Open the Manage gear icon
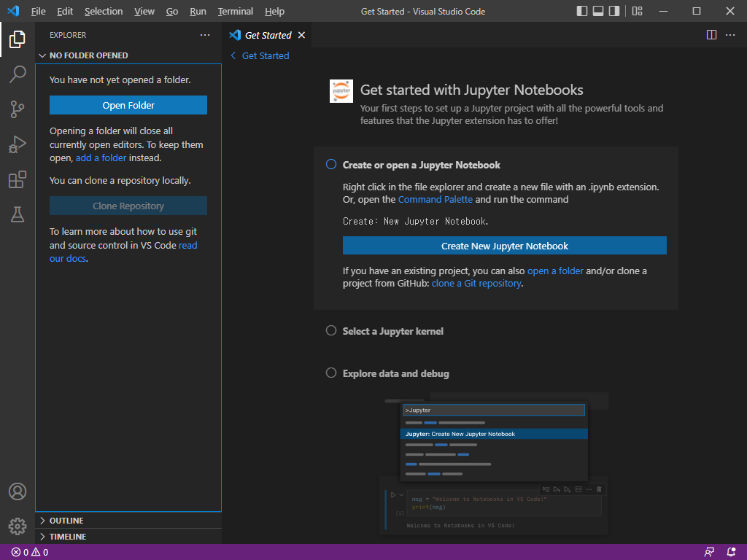This screenshot has width=747, height=560. tap(18, 526)
